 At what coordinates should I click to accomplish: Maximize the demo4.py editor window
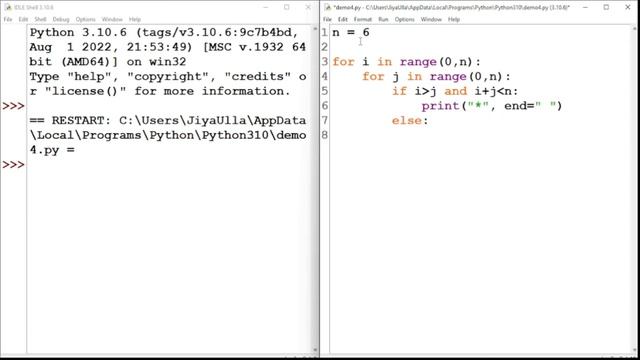tap(607, 7)
